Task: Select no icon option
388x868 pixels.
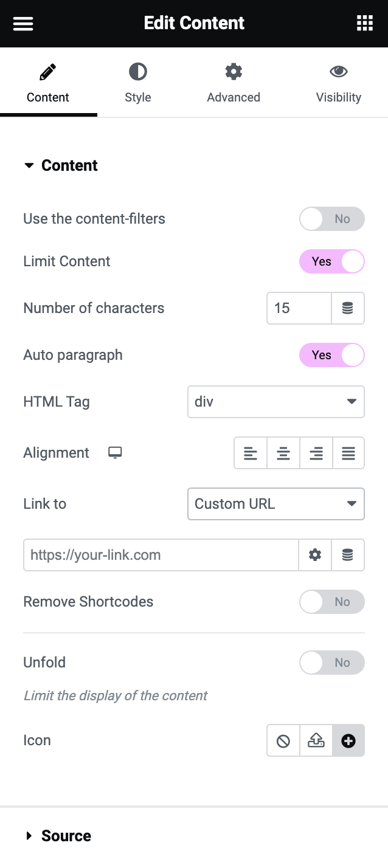Action: click(x=283, y=740)
